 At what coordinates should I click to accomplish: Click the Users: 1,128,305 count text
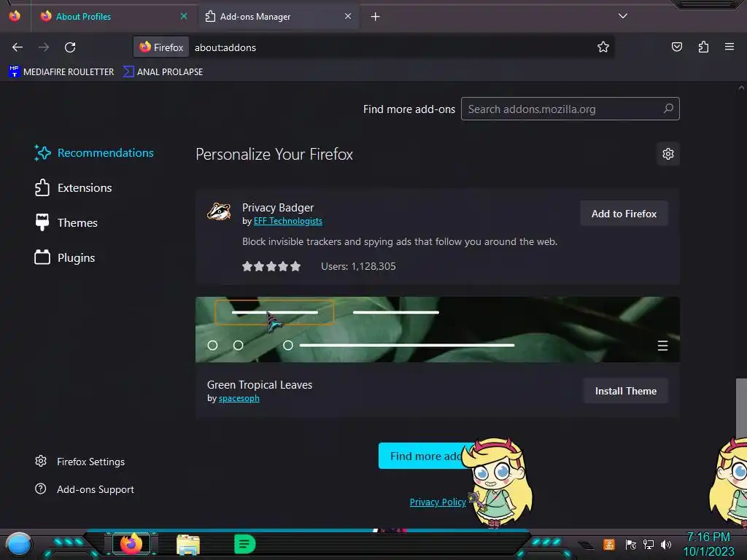tap(358, 266)
